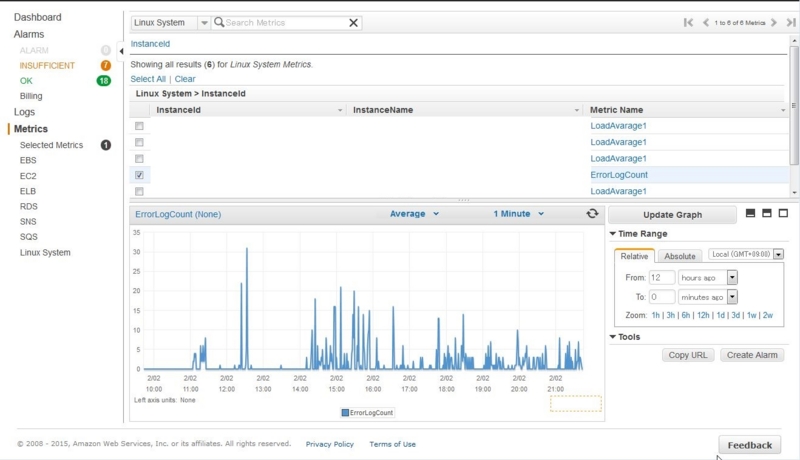This screenshot has height=460, width=800.
Task: Go to last page of metrics
Action: pos(791,22)
